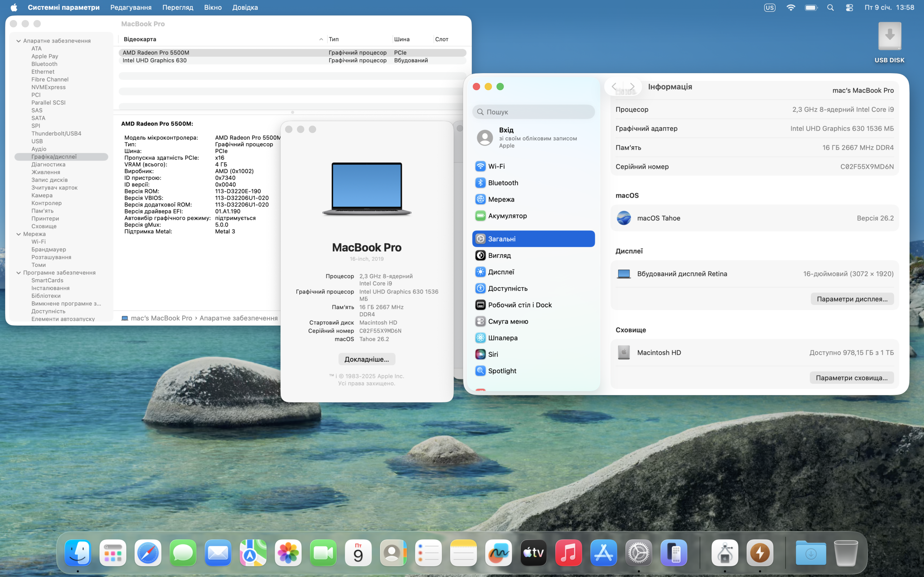This screenshot has height=577, width=924.
Task: Collapse the Апаратне забезпечення tree section
Action: pyautogui.click(x=18, y=41)
